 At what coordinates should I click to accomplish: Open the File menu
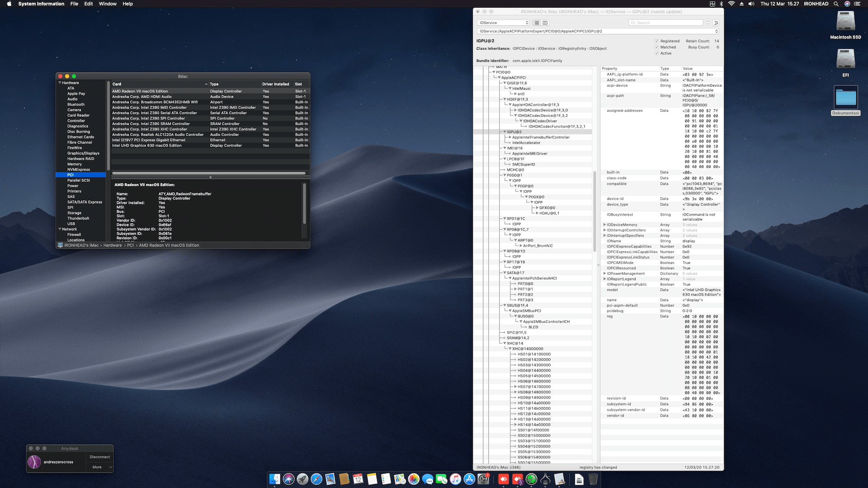(x=74, y=4)
